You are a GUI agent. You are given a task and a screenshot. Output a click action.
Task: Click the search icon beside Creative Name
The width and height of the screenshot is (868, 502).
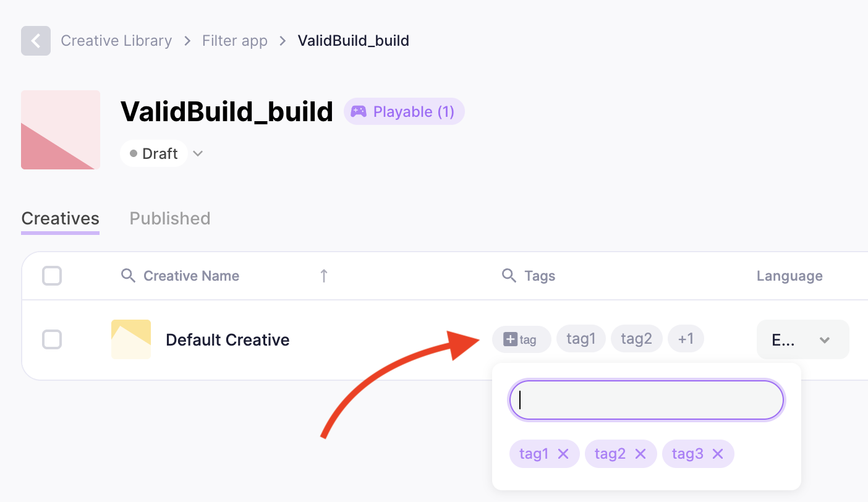(128, 276)
